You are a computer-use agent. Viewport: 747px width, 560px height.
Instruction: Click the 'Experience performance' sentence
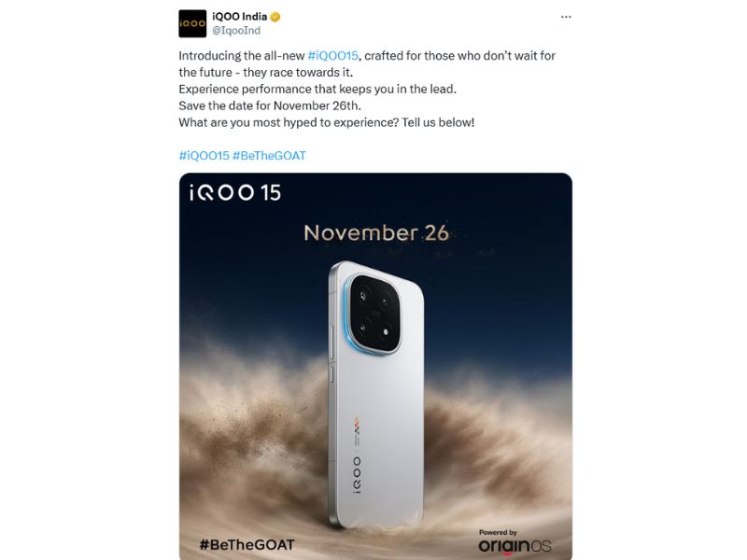(x=317, y=89)
